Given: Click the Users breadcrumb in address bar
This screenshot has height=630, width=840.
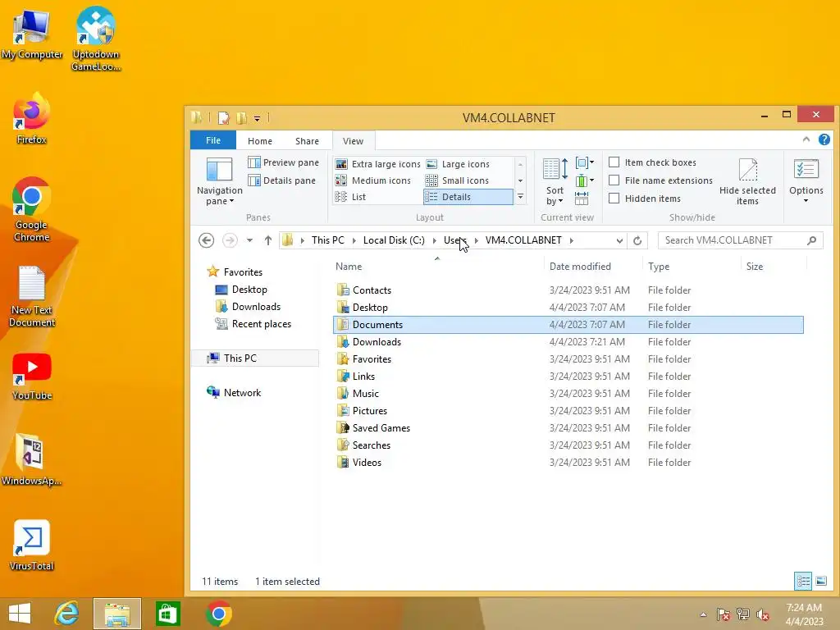Looking at the screenshot, I should (x=454, y=240).
